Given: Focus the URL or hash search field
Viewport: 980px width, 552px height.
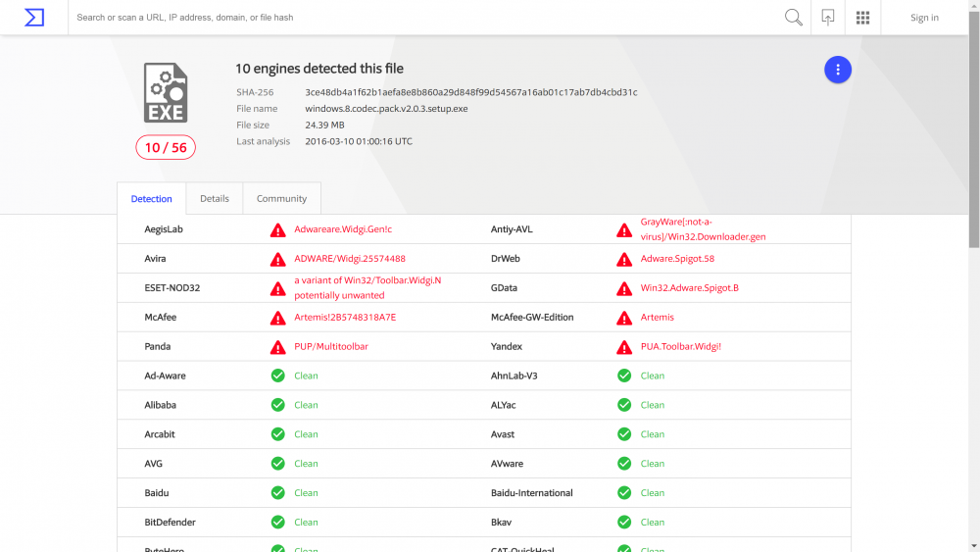Looking at the screenshot, I should pos(421,18).
